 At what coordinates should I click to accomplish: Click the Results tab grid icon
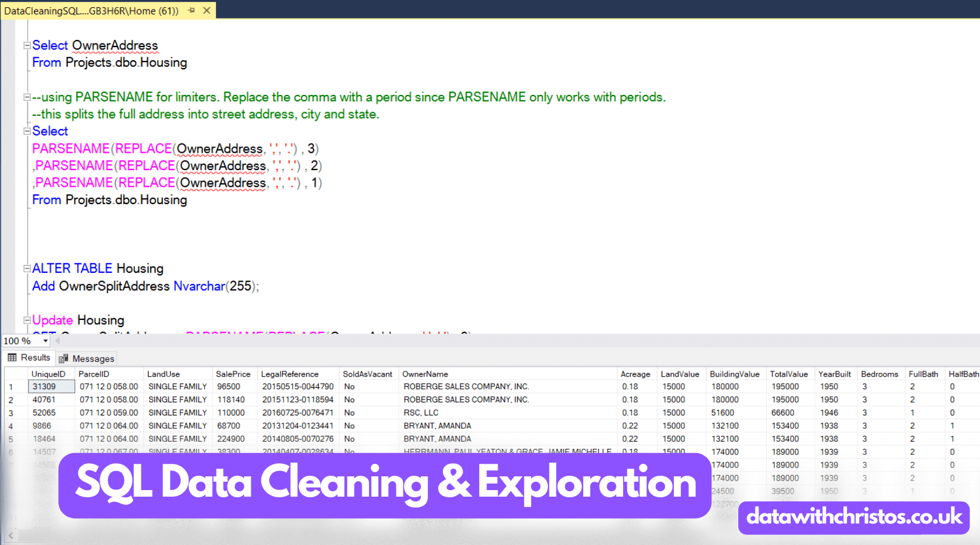point(13,357)
